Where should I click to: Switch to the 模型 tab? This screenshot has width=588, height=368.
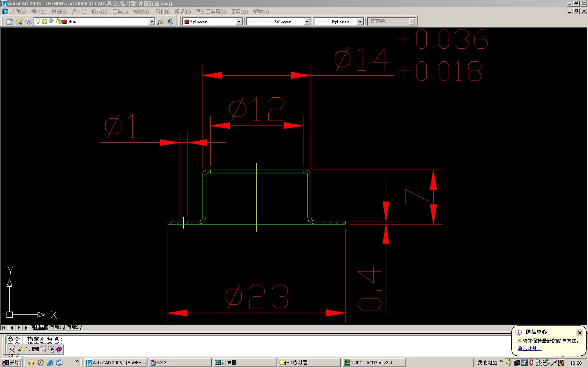[39, 327]
